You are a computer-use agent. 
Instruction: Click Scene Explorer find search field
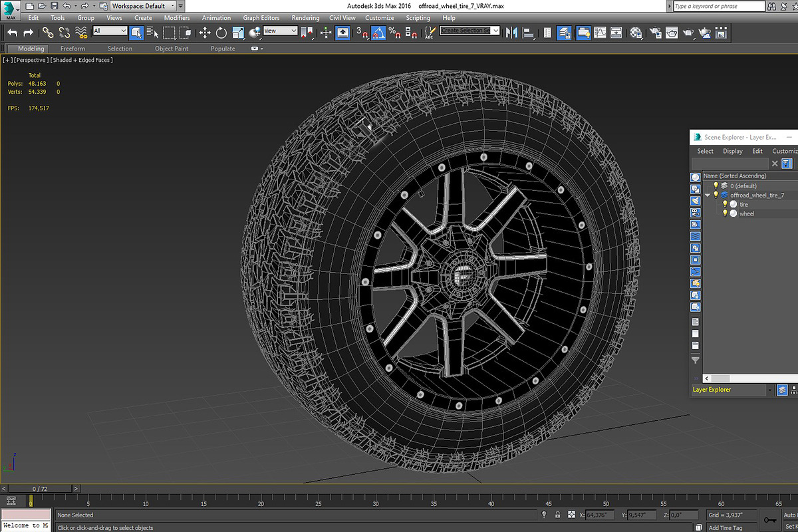click(x=730, y=164)
